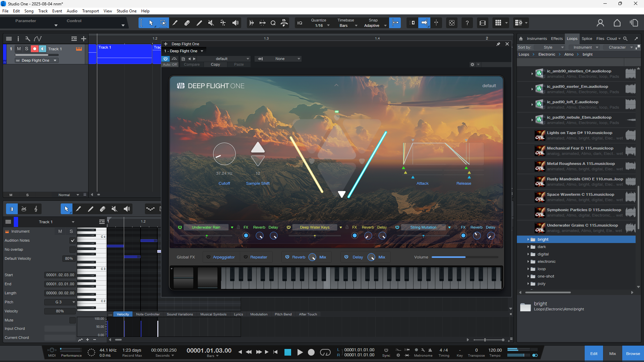Open the help question mark icon
Screen dimensions: 644x362
click(467, 23)
